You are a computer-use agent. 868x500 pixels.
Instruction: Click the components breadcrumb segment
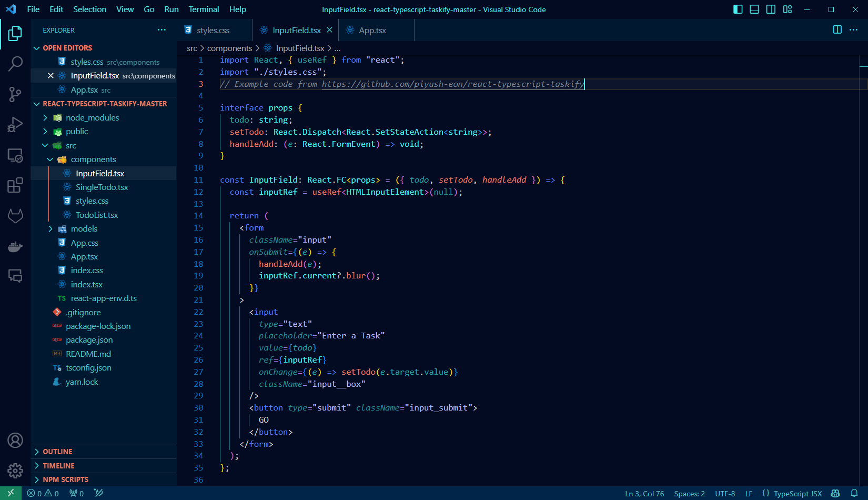pos(229,48)
